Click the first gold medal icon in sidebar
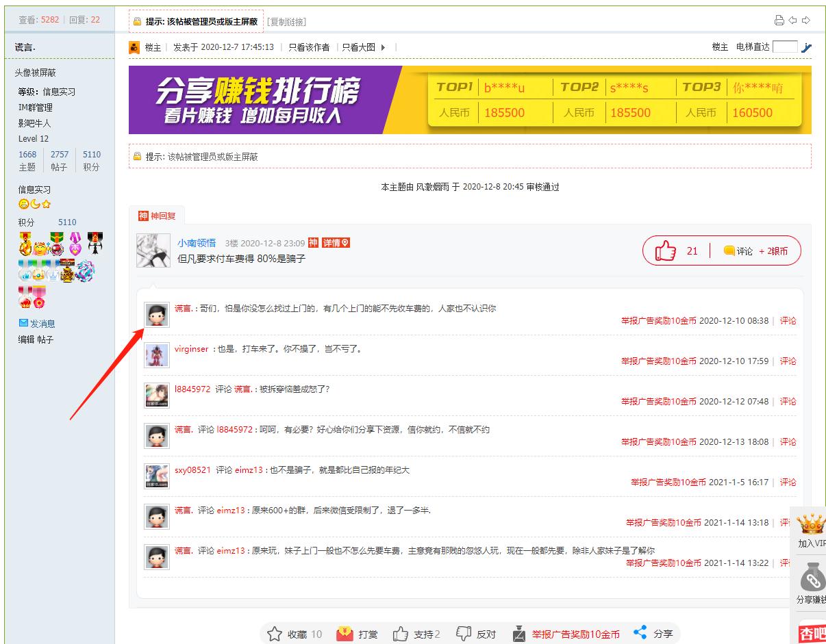Screen dimensions: 826x644 pos(27,244)
